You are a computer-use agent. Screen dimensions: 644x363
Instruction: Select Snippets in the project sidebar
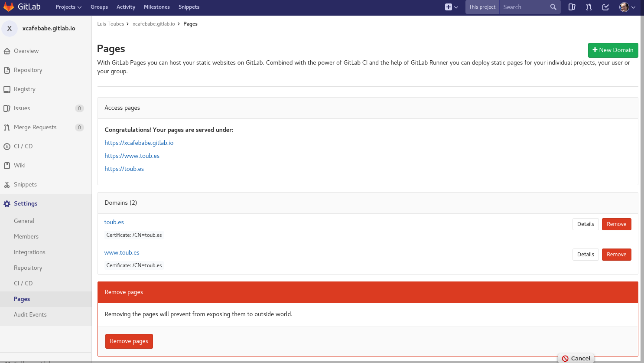[x=25, y=184]
